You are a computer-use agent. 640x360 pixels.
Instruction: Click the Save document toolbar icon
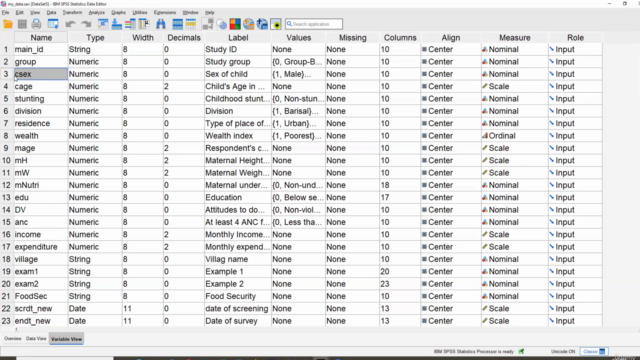[x=22, y=24]
